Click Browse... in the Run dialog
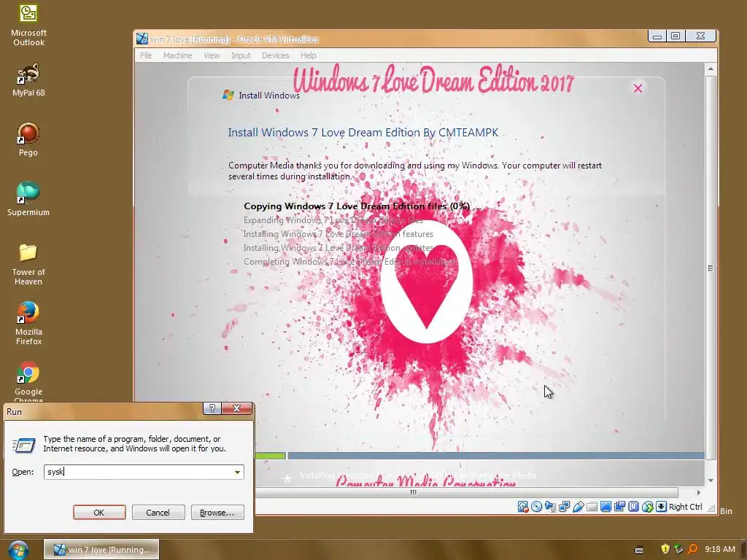Screen dimensions: 747x560 click(217, 513)
